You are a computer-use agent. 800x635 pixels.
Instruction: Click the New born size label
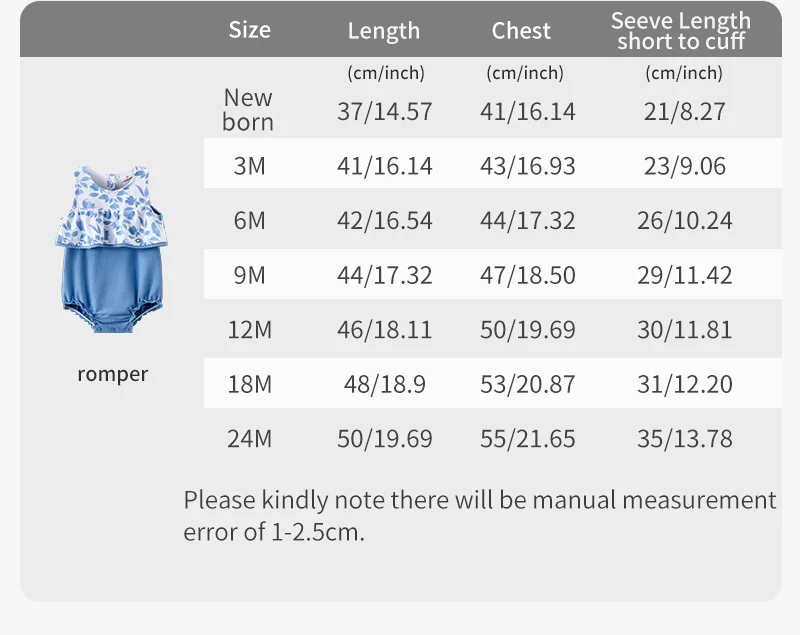pyautogui.click(x=248, y=110)
